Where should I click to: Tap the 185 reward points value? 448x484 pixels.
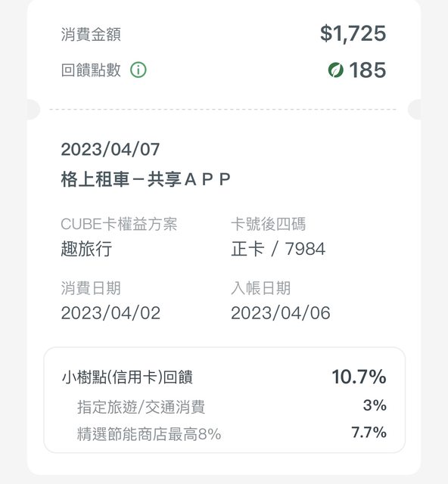pyautogui.click(x=368, y=70)
